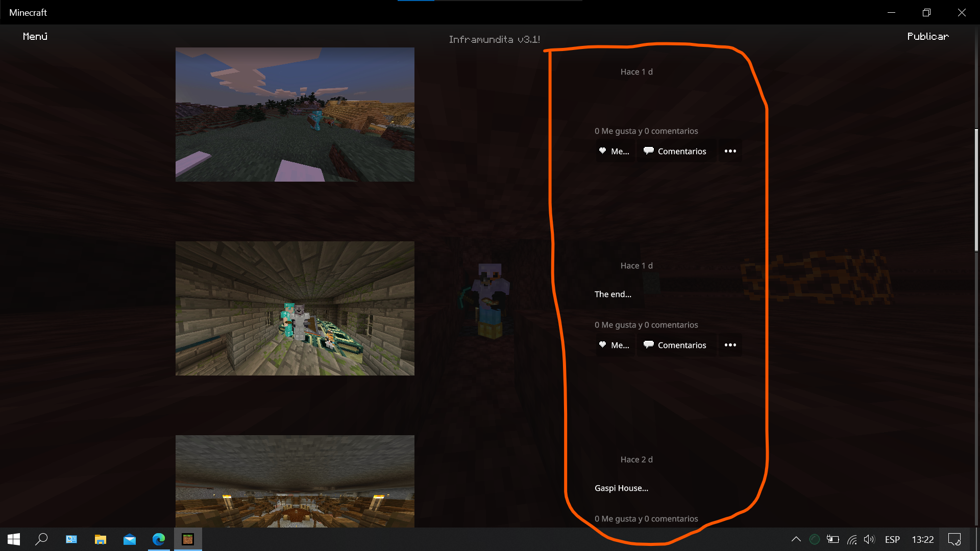Open Windows Start menu

(x=14, y=539)
